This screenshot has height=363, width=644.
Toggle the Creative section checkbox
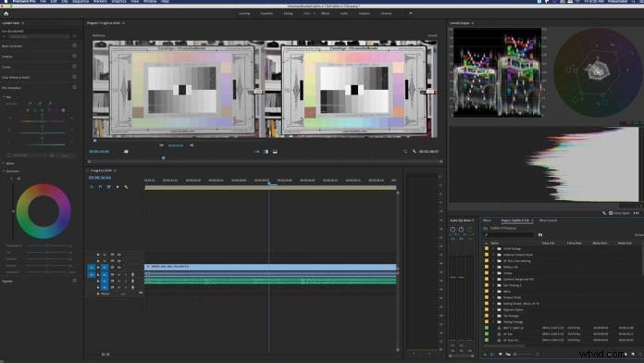pyautogui.click(x=74, y=56)
